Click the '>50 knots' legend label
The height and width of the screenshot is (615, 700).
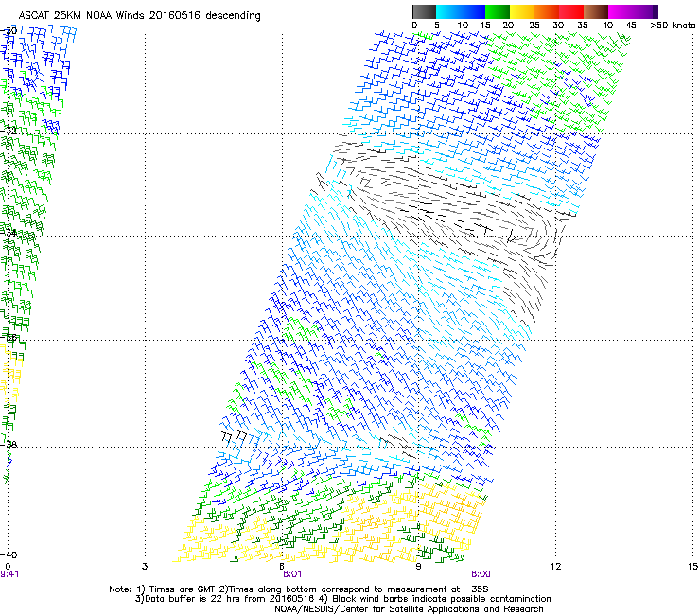(673, 26)
